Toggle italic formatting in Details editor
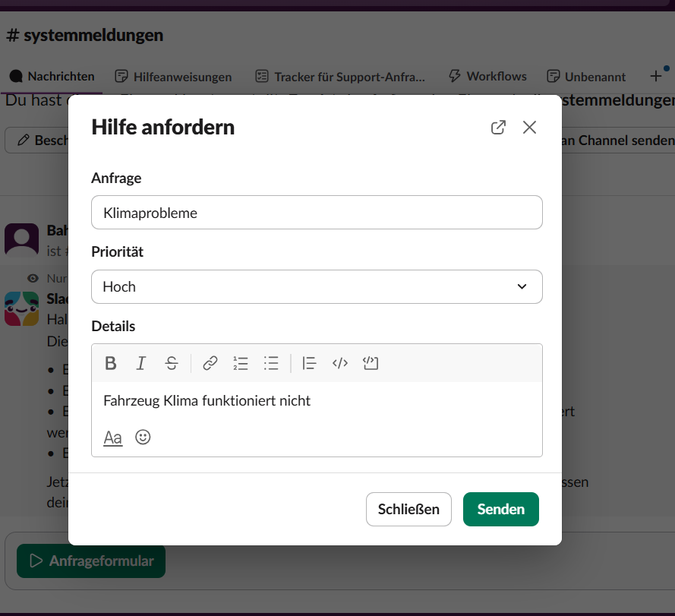This screenshot has height=616, width=675. click(x=141, y=363)
